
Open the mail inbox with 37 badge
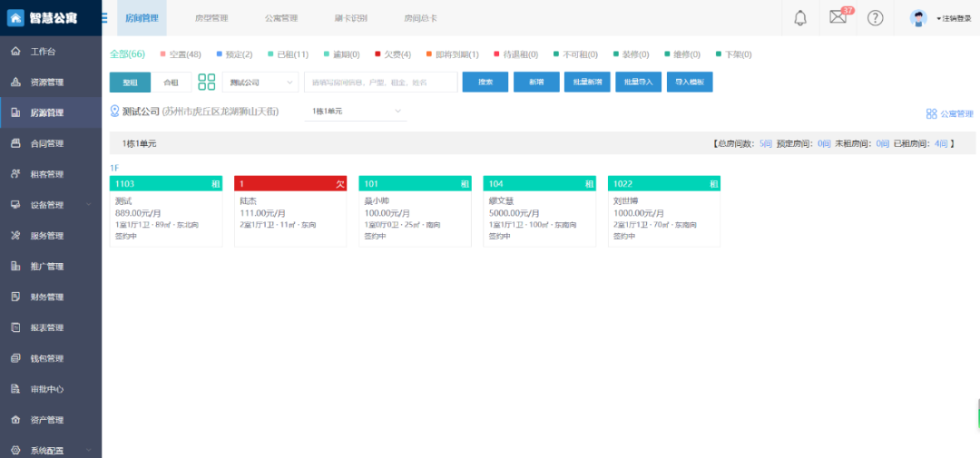[838, 17]
